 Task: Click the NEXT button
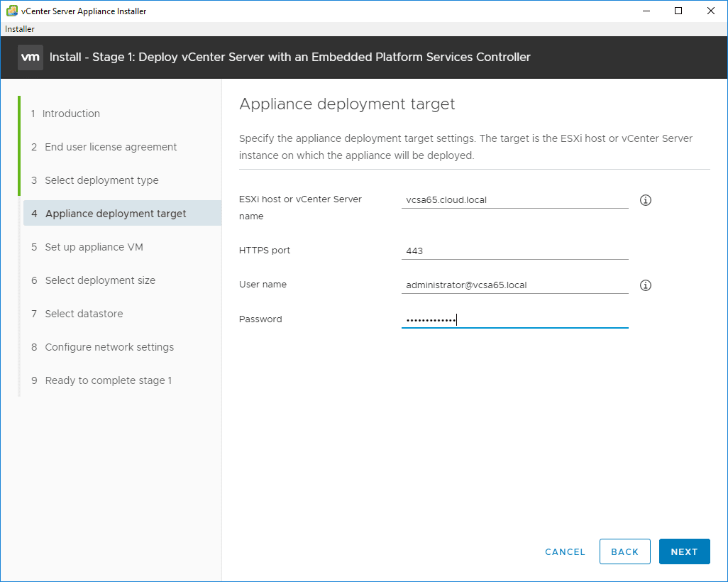[x=684, y=551]
